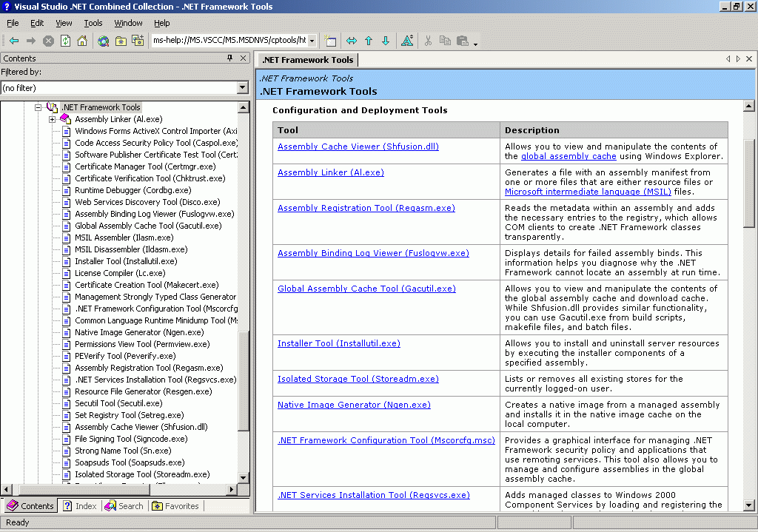Click the Assembly Linker closed book icon
758x532 pixels.
click(65, 119)
